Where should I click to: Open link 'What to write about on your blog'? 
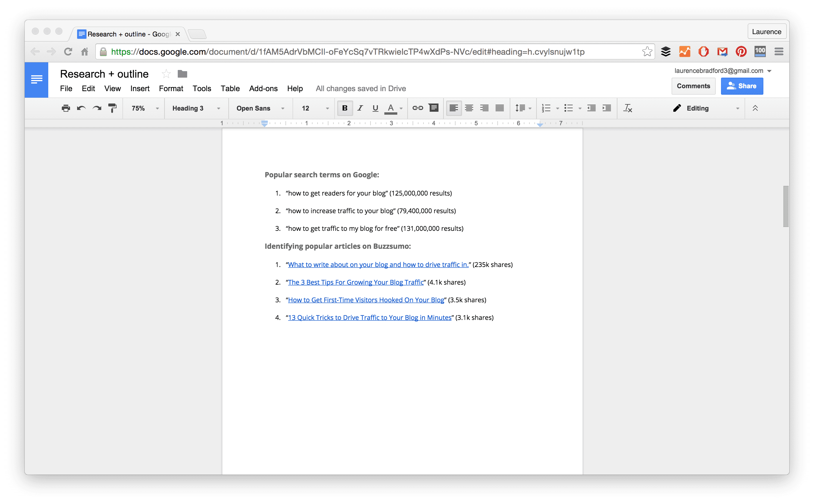pos(378,265)
